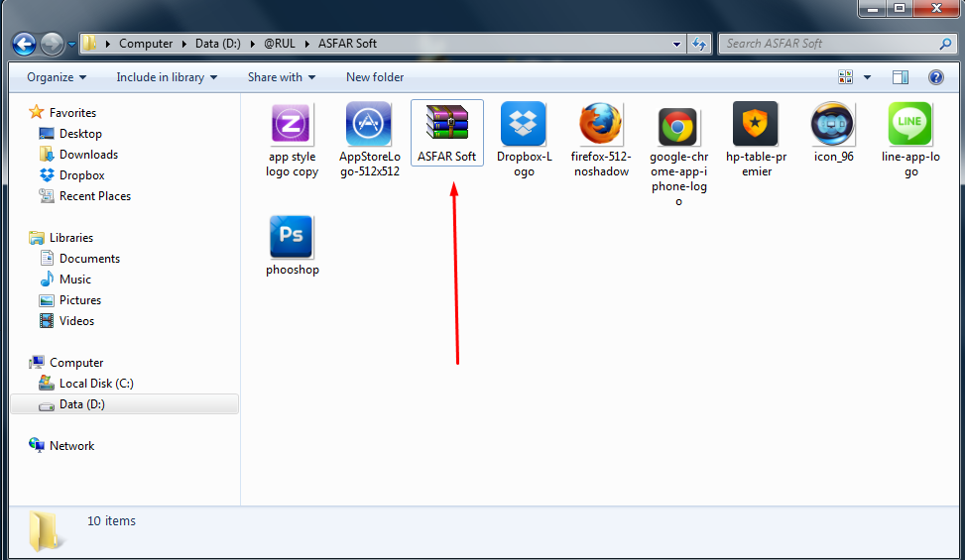965x560 pixels.
Task: Click the search magnifier icon
Action: [x=946, y=44]
